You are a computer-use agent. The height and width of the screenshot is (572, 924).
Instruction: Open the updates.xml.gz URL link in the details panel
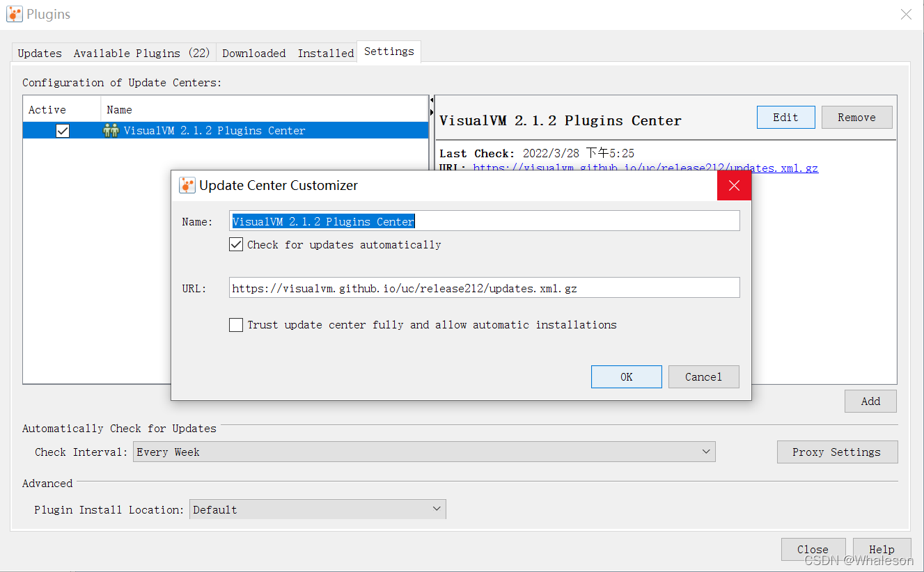(x=645, y=168)
